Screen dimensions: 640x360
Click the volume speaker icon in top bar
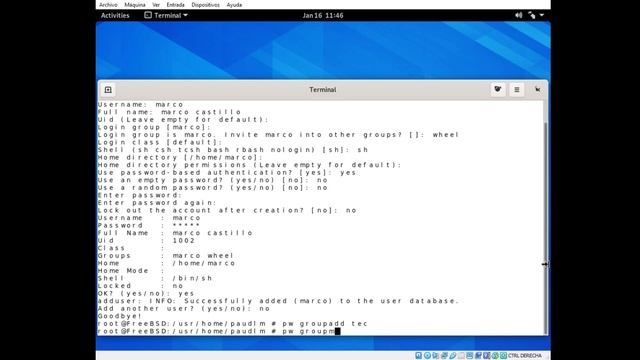pos(518,15)
